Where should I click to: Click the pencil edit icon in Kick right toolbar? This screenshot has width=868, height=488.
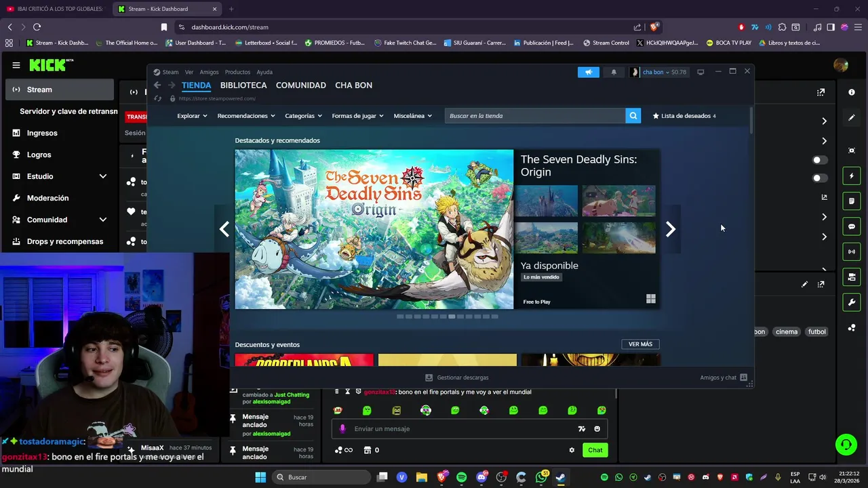pos(852,117)
